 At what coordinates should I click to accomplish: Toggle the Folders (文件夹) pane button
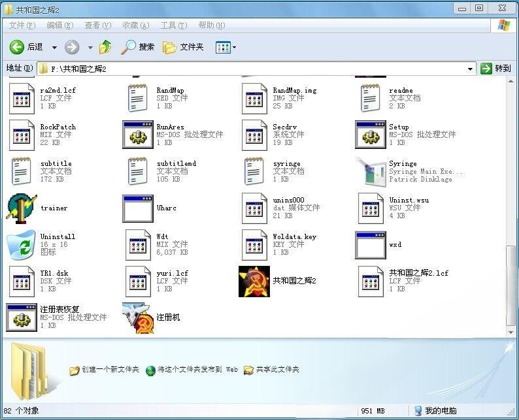[183, 47]
